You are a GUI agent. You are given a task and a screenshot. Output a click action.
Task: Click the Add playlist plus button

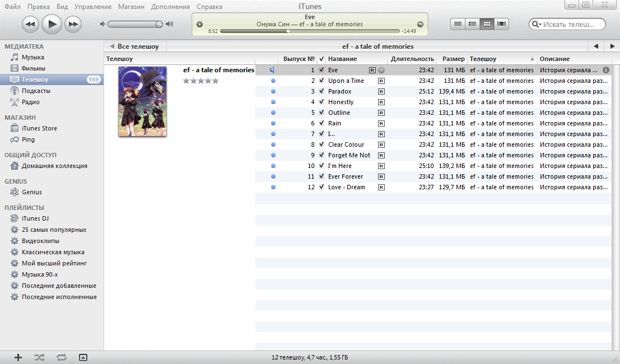(18, 358)
